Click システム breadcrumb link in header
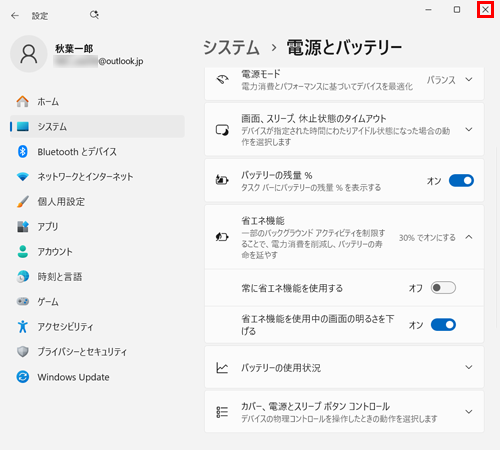Viewport: 500px width, 450px height. click(x=231, y=47)
